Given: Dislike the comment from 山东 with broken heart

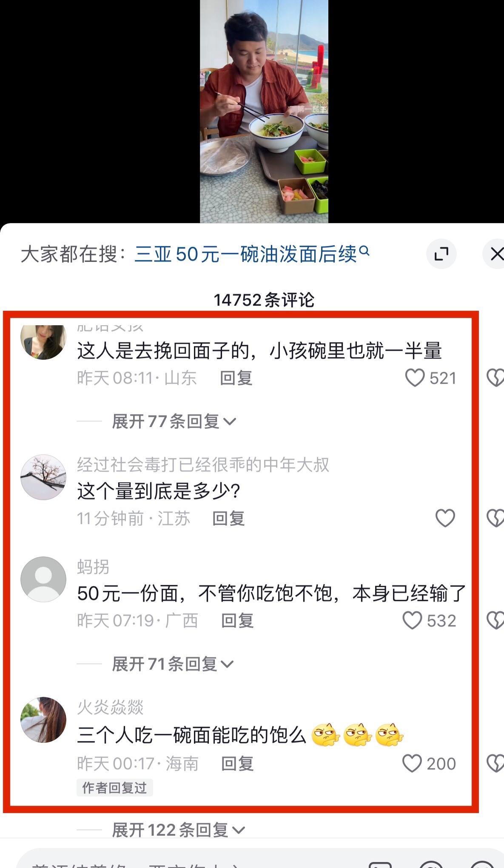Looking at the screenshot, I should pos(495,378).
